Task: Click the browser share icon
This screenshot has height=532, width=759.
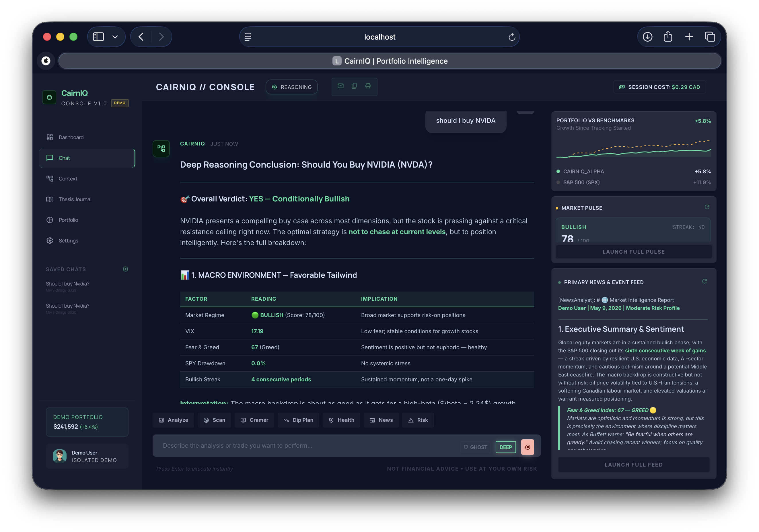Action: pos(668,36)
